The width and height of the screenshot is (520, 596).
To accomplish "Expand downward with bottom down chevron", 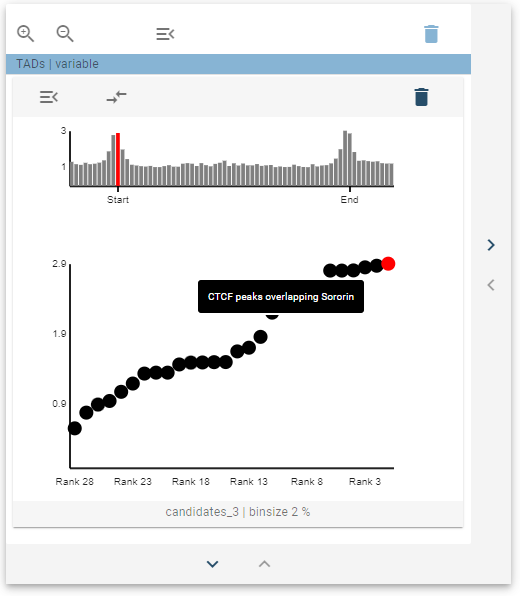I will [x=212, y=564].
